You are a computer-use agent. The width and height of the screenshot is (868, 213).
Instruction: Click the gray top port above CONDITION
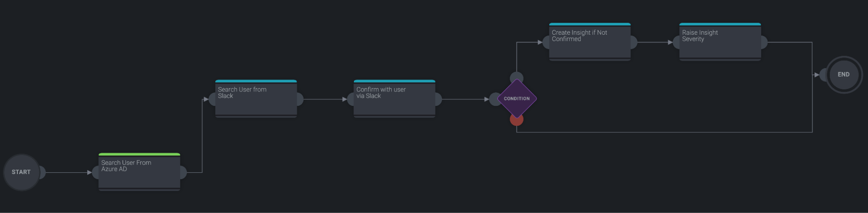[x=516, y=77]
